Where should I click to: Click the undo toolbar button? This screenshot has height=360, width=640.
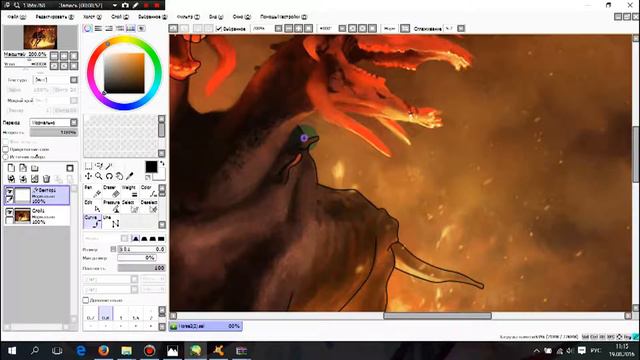pos(173,28)
